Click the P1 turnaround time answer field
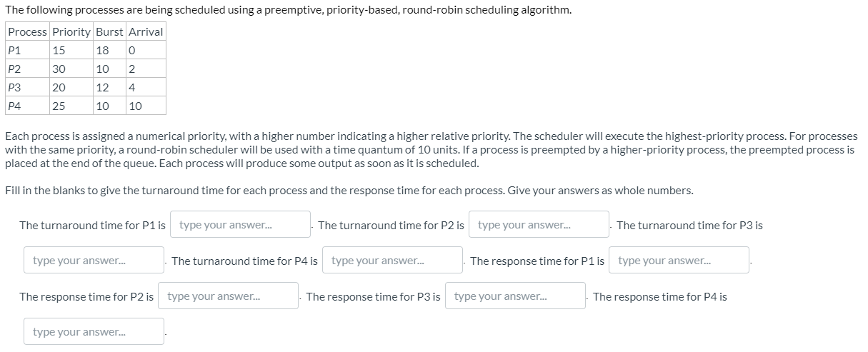Image resolution: width=868 pixels, height=352 pixels. click(x=241, y=224)
